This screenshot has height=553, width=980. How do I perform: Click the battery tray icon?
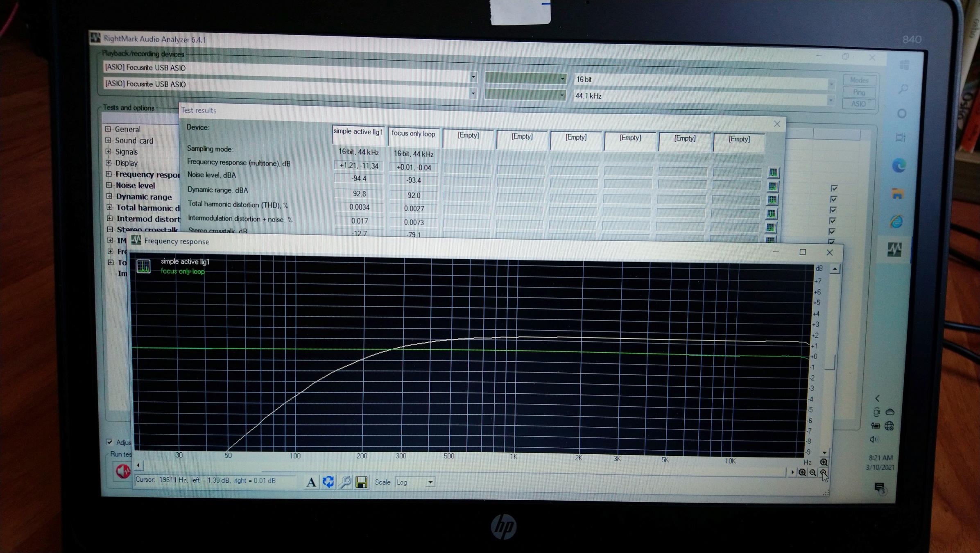(875, 426)
